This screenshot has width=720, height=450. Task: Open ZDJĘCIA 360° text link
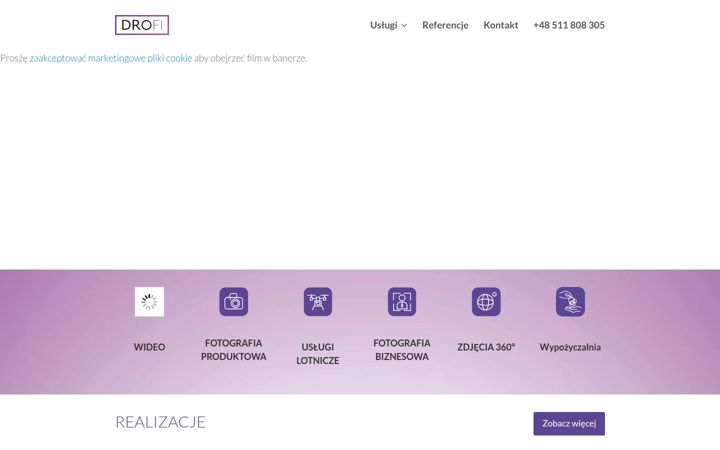pyautogui.click(x=486, y=347)
